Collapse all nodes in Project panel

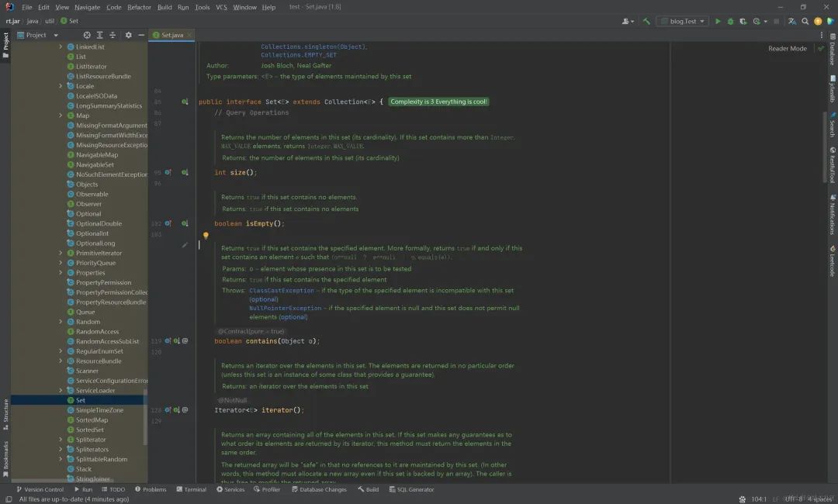click(113, 35)
